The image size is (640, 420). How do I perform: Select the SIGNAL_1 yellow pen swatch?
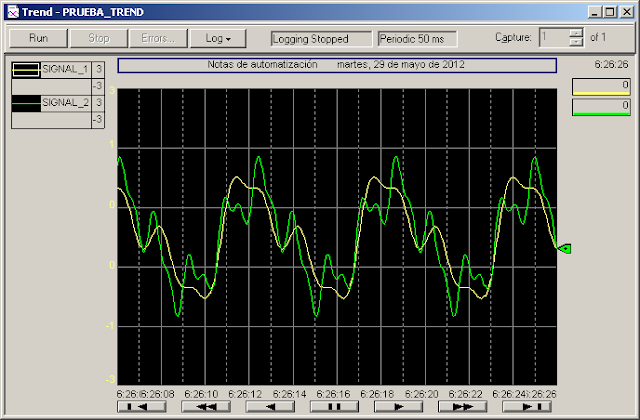tap(26, 70)
